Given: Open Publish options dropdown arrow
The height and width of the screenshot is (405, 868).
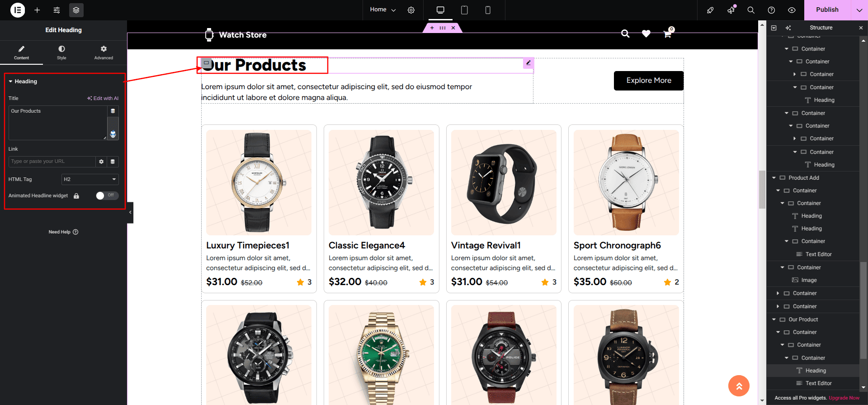Looking at the screenshot, I should click(x=859, y=10).
